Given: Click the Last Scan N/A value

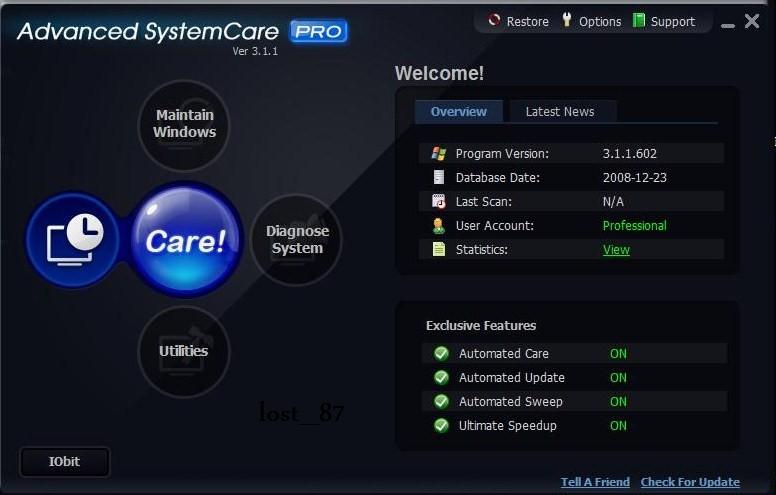Looking at the screenshot, I should pos(613,202).
